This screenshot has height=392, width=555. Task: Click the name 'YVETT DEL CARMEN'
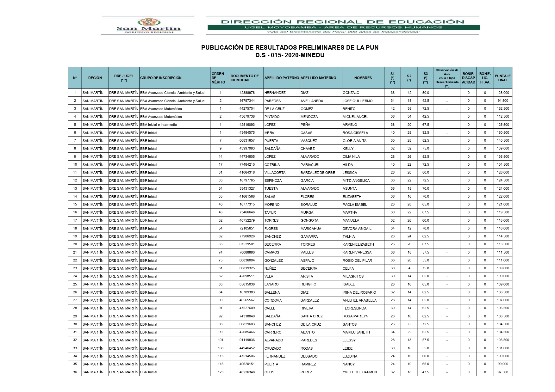[x=360, y=372]
